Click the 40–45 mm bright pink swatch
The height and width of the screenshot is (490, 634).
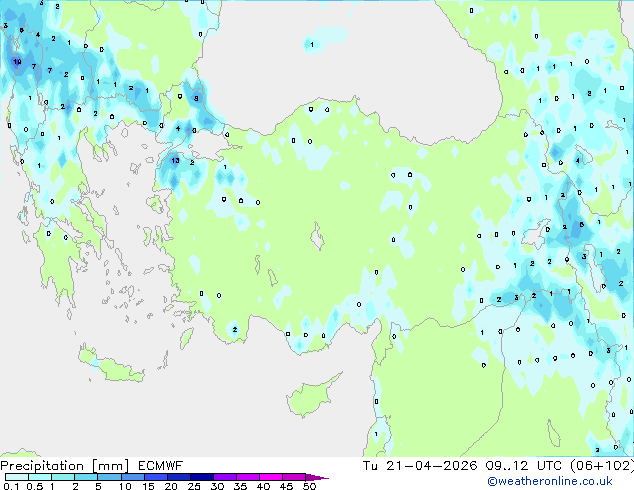click(x=271, y=477)
